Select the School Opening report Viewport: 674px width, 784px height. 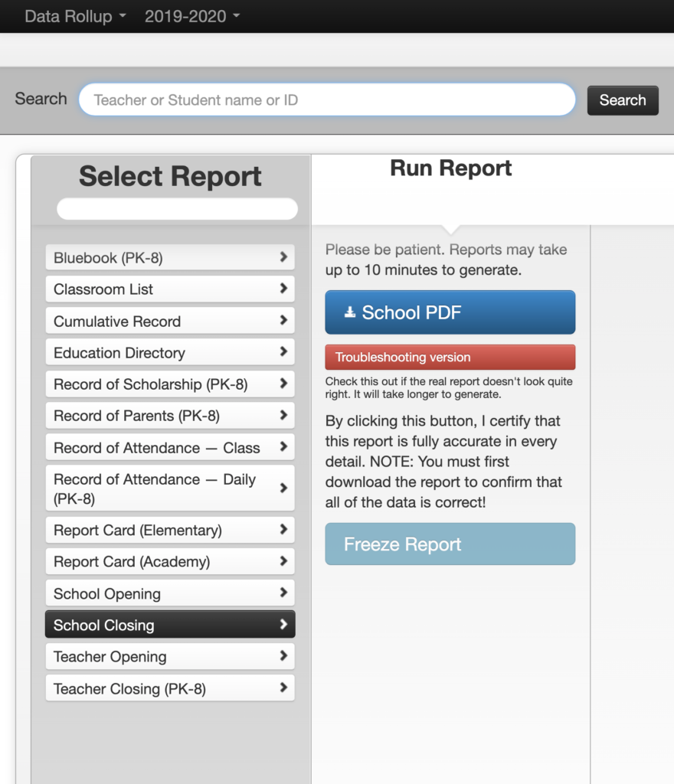[x=170, y=593]
